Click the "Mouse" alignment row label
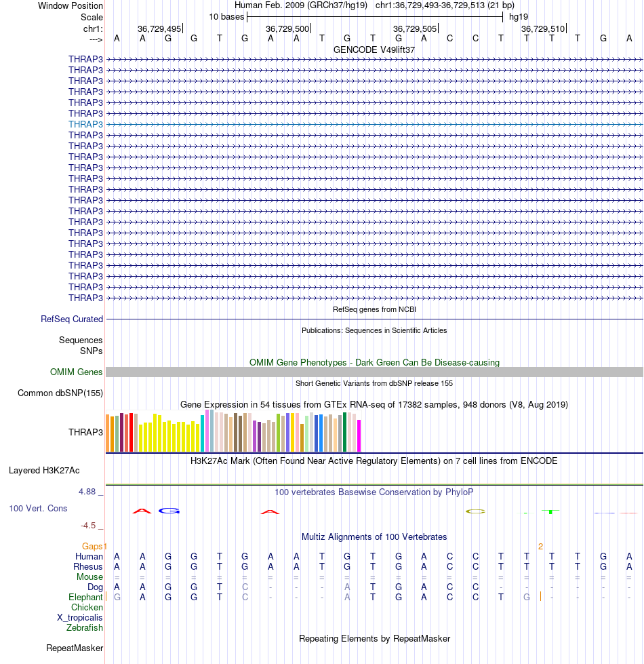 click(x=89, y=577)
